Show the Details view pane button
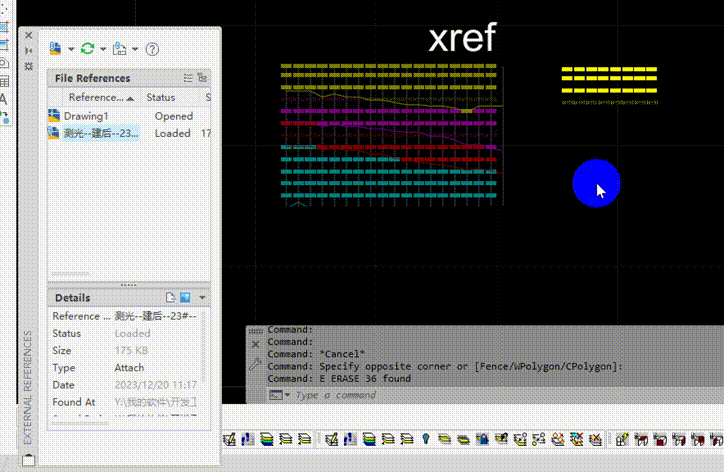This screenshot has width=724, height=472. tap(171, 297)
